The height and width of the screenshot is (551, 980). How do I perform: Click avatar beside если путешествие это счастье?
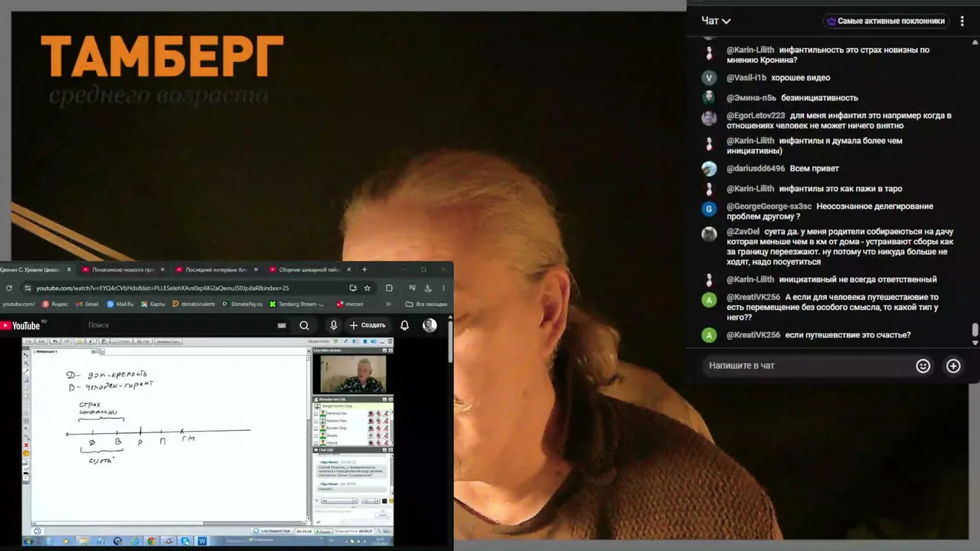tap(710, 335)
